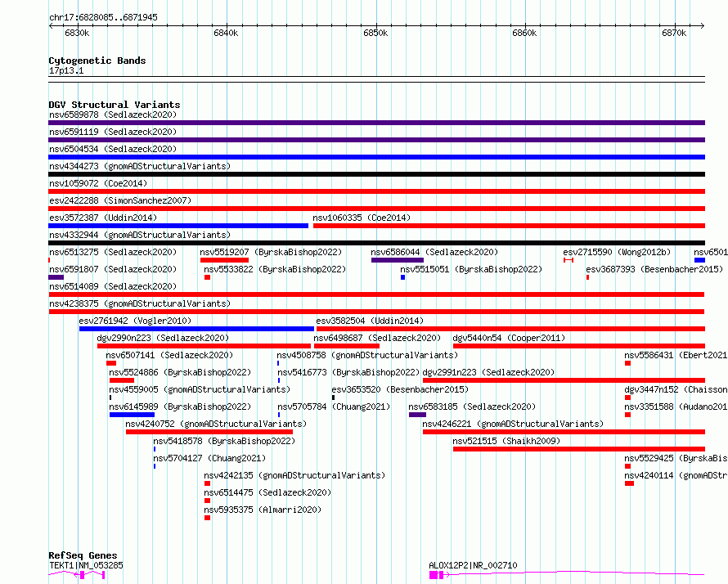Click the nsv6507141 small red marker
Image resolution: width=728 pixels, height=584 pixels.
[x=111, y=363]
